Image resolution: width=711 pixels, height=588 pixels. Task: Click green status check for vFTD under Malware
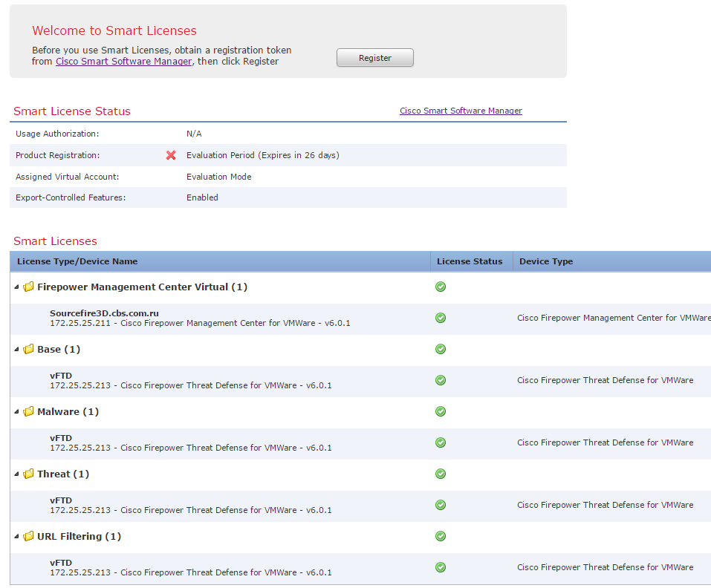click(x=441, y=442)
